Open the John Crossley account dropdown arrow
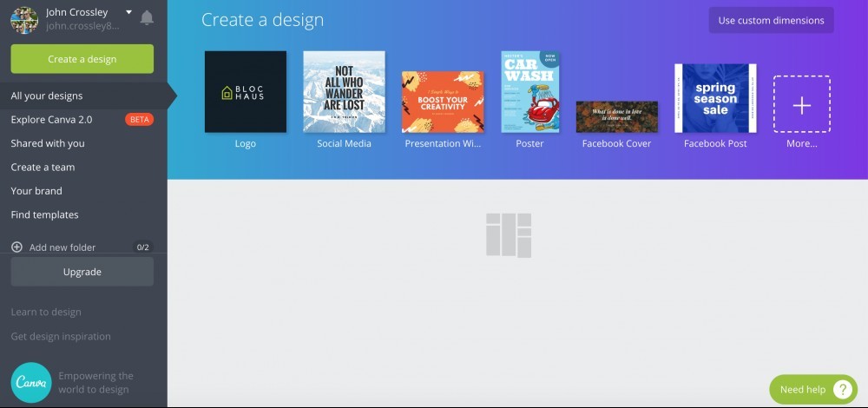The height and width of the screenshot is (408, 868). (x=129, y=11)
